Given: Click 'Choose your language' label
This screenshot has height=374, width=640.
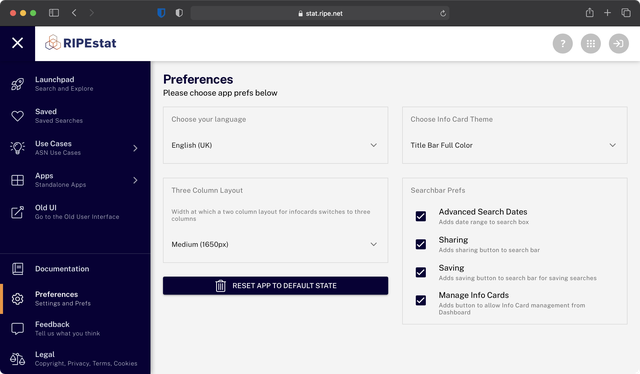Looking at the screenshot, I should click(209, 119).
